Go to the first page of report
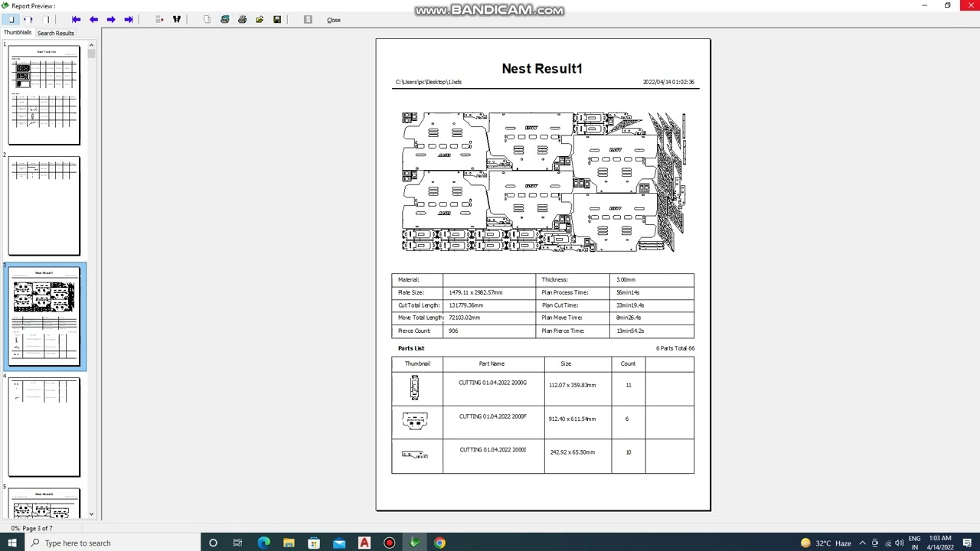 [x=76, y=19]
